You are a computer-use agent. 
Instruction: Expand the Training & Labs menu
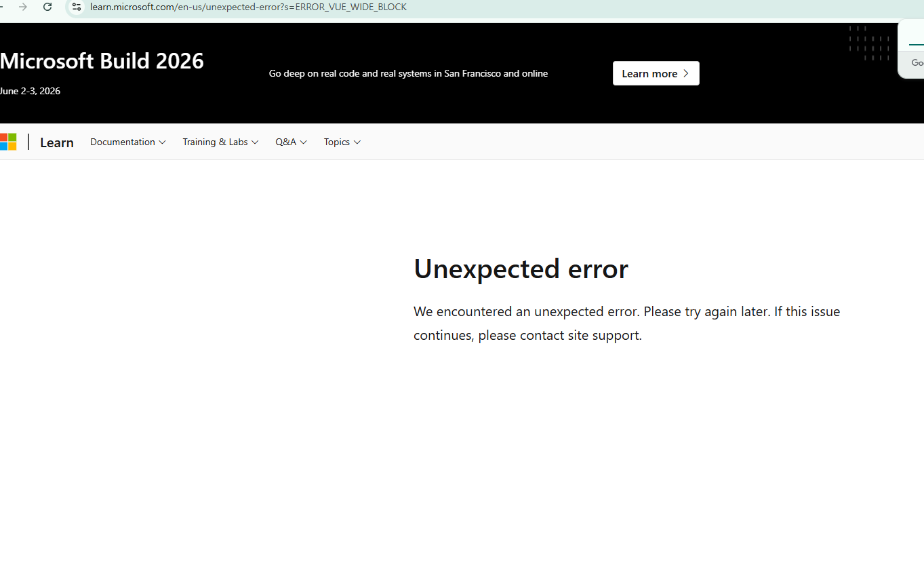click(220, 142)
